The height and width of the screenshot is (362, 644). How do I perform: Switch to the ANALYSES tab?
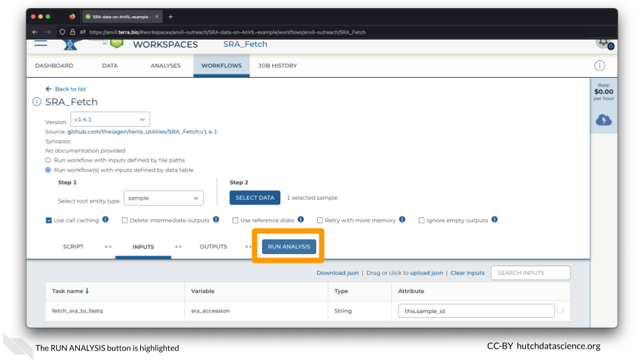pyautogui.click(x=166, y=66)
